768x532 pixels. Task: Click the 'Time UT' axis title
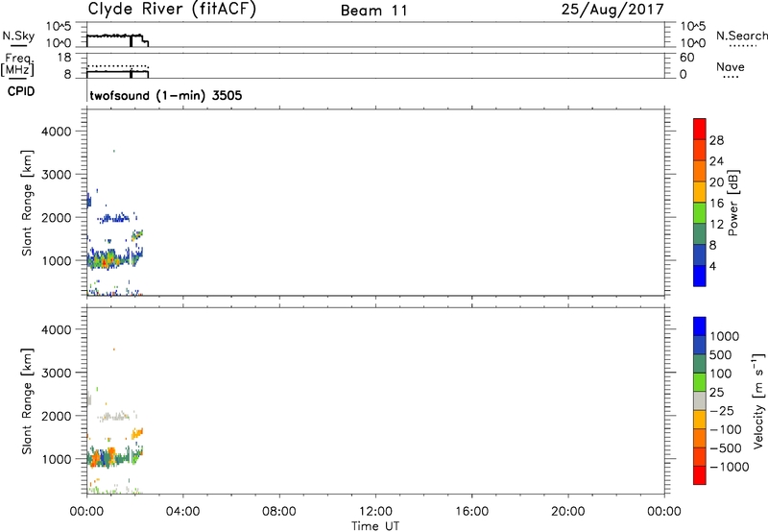coord(375,526)
